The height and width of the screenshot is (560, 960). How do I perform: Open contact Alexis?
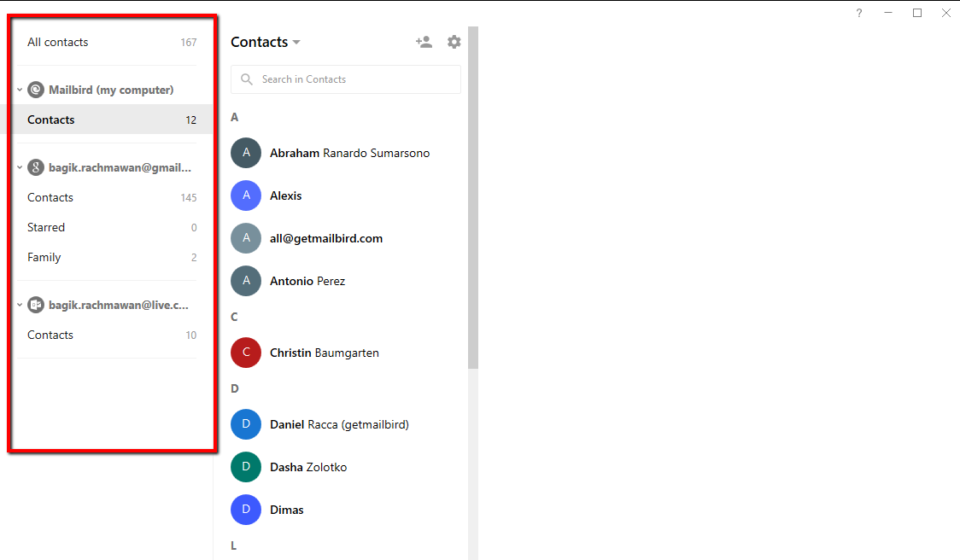[286, 195]
